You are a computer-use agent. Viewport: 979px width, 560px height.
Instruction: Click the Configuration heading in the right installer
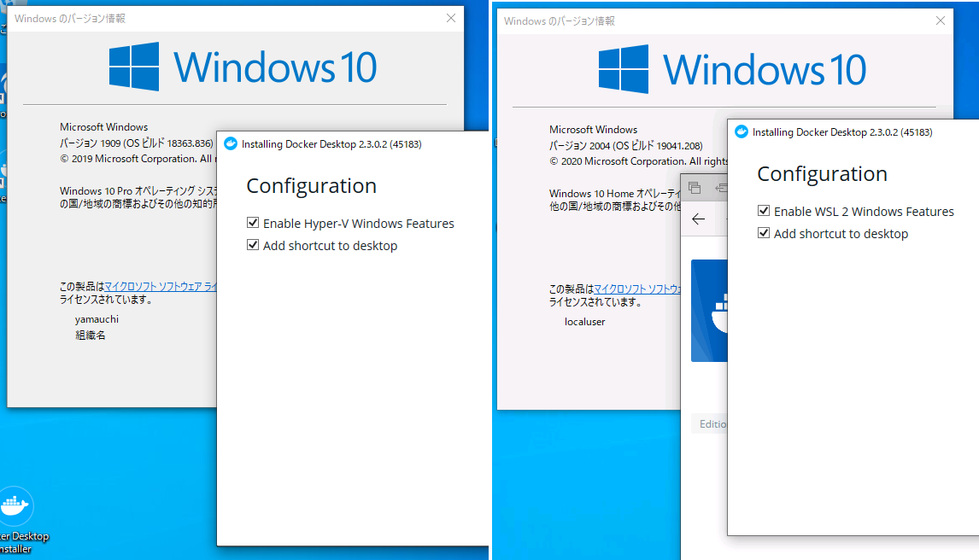tap(822, 173)
